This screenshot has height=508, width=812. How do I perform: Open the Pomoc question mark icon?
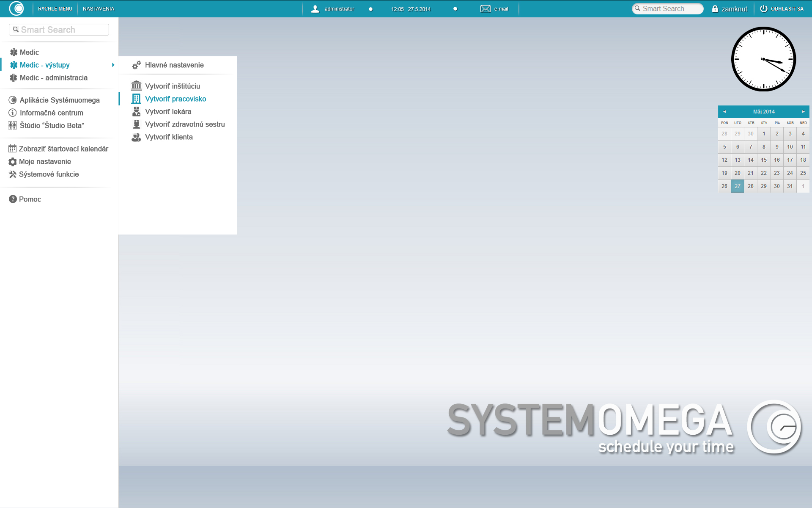pos(13,199)
